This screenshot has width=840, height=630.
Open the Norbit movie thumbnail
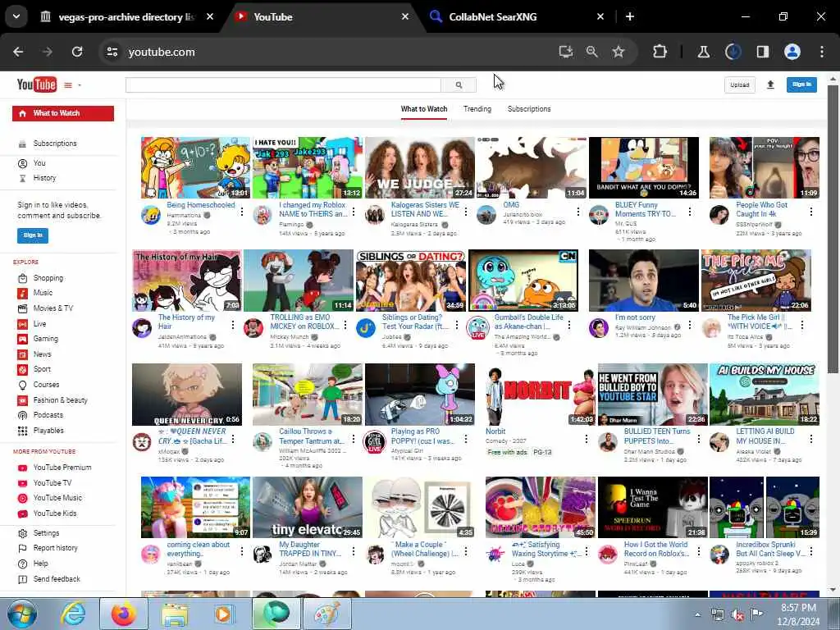tap(540, 395)
